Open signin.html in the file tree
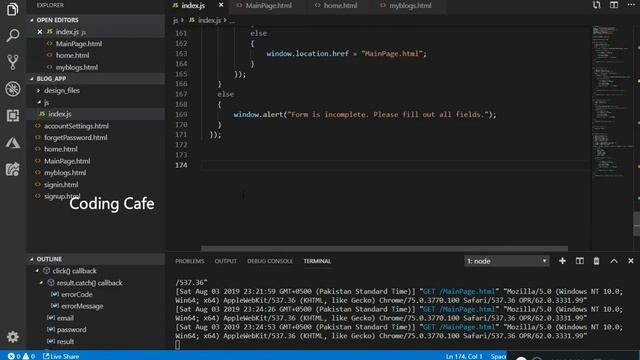Image resolution: width=640 pixels, height=360 pixels. (61, 184)
